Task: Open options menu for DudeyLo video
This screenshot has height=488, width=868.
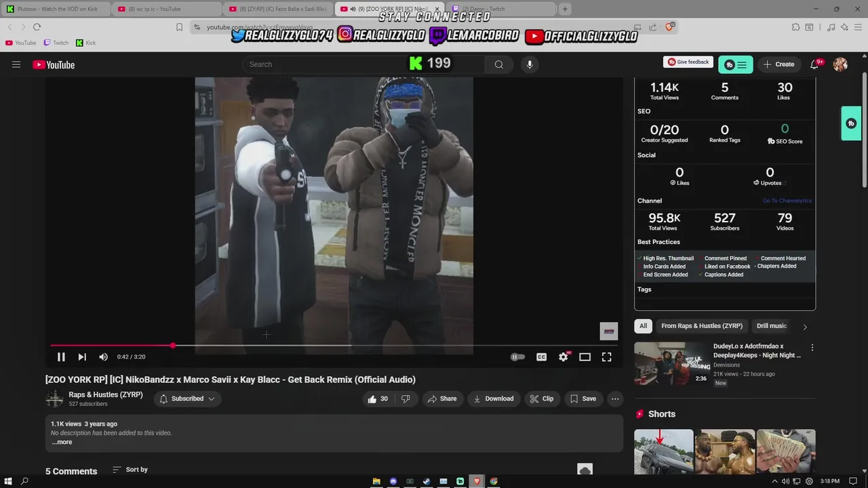Action: pyautogui.click(x=812, y=348)
